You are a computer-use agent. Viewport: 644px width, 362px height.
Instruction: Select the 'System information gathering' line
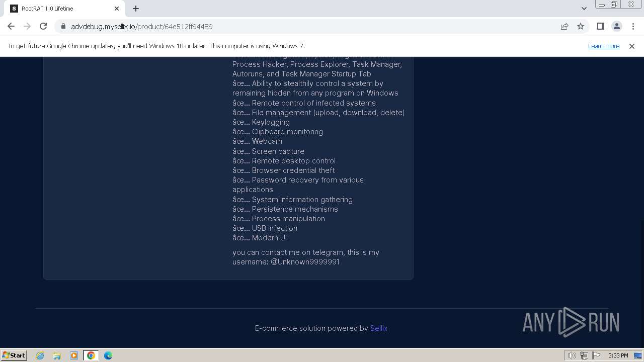pyautogui.click(x=292, y=200)
